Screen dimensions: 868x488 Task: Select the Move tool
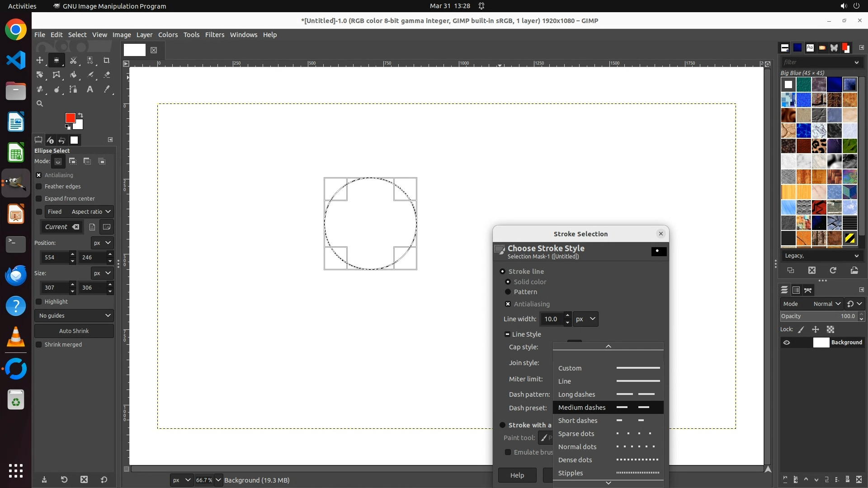tap(40, 60)
